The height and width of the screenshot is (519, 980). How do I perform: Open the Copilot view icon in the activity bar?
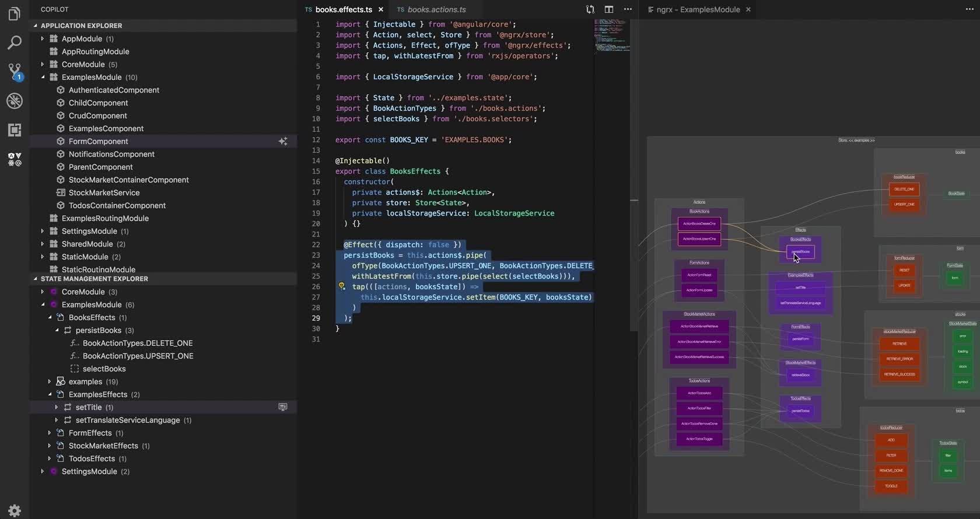[15, 159]
